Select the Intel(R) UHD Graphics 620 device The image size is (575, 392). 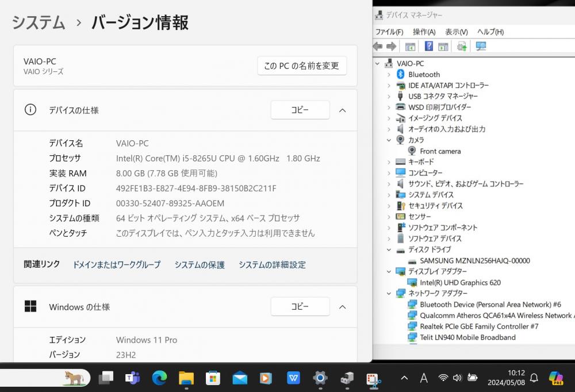pyautogui.click(x=460, y=282)
